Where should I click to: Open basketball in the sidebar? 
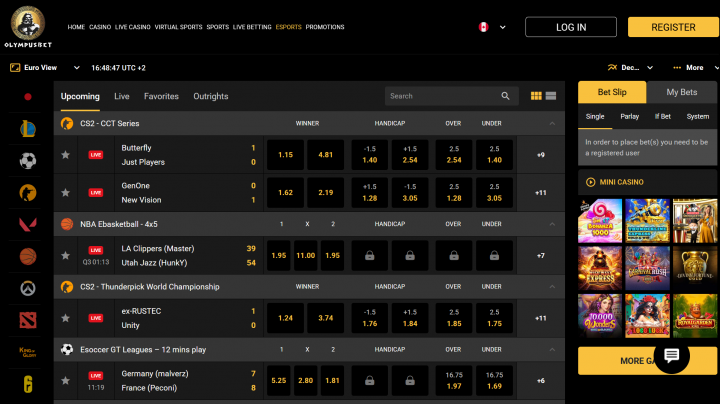point(28,256)
